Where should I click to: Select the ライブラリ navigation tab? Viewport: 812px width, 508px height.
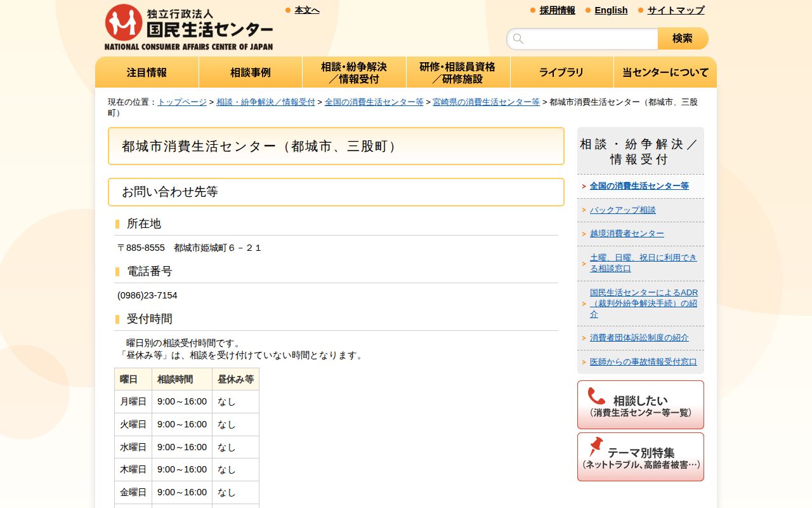[x=561, y=72]
